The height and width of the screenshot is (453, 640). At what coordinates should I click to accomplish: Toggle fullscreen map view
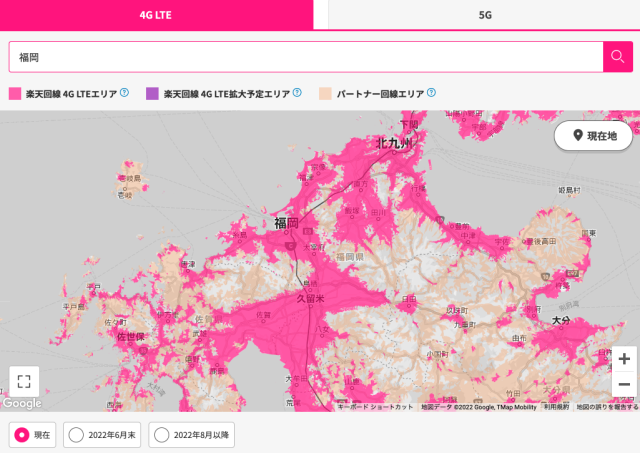tap(24, 382)
